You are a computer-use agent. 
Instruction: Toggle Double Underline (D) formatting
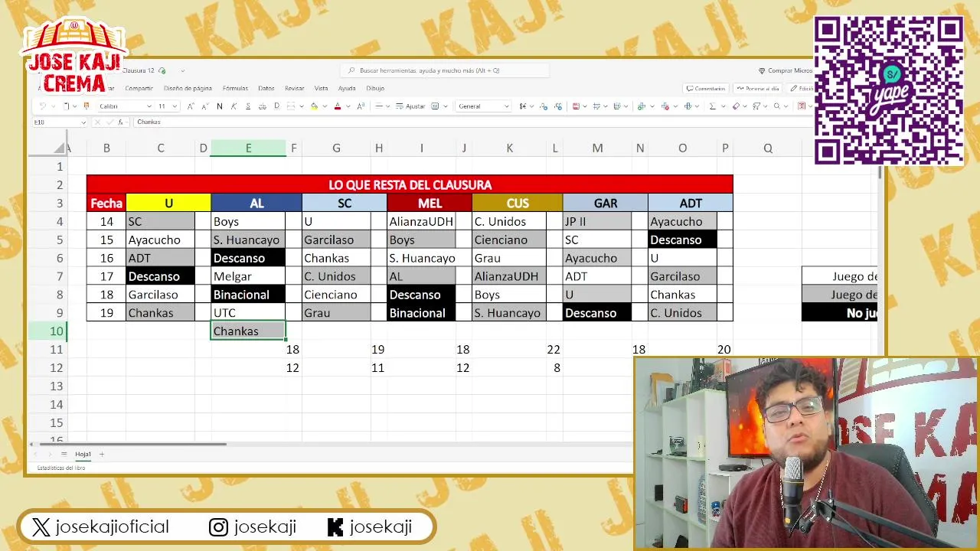click(x=276, y=106)
